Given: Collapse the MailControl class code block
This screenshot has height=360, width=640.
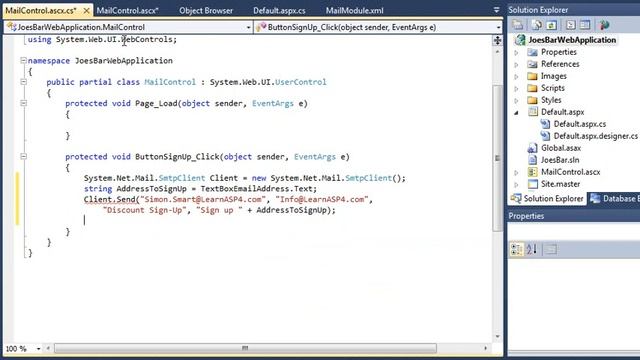Looking at the screenshot, I should coord(23,82).
